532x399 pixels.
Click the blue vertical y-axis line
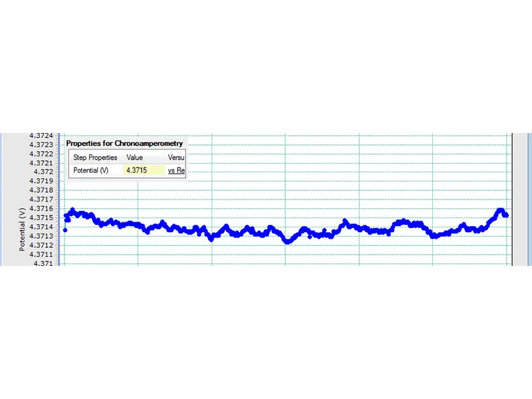pos(59,199)
